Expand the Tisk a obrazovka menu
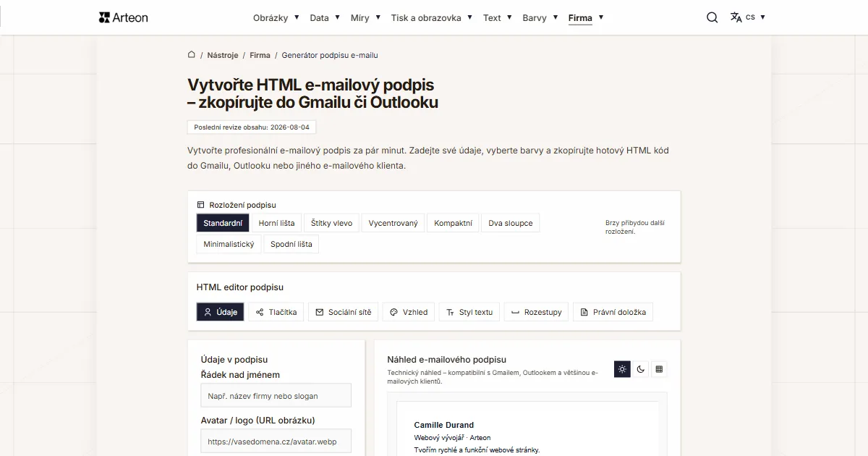This screenshot has height=456, width=868. click(432, 18)
